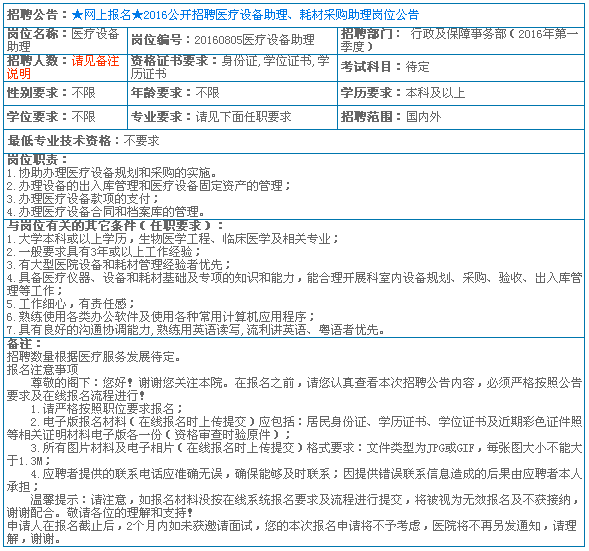Click the 岗位编号 20160805 cell
The image size is (589, 551).
coord(233,41)
